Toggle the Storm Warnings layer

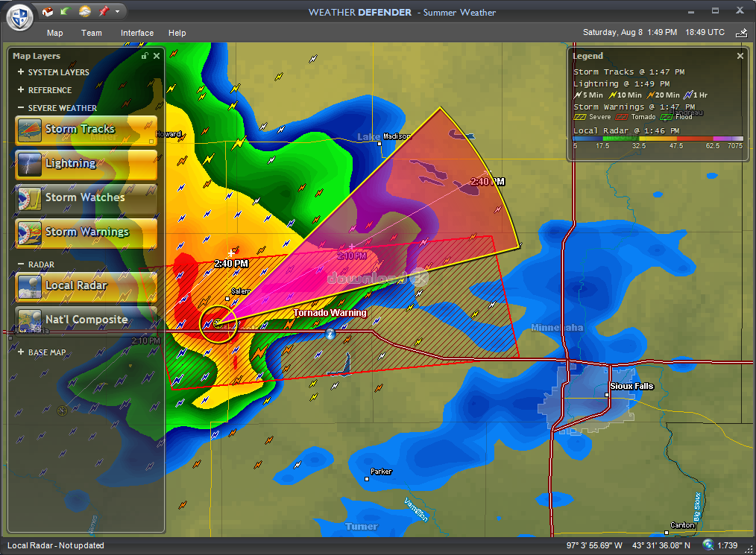pyautogui.click(x=86, y=232)
